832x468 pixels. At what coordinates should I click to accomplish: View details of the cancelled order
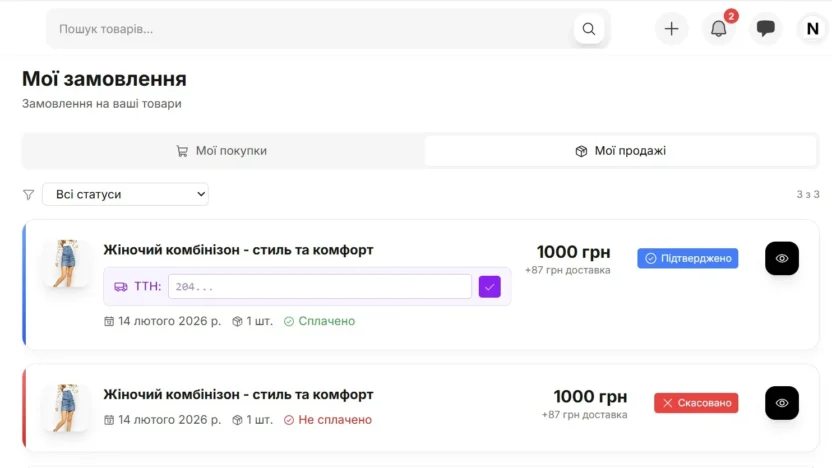(782, 403)
